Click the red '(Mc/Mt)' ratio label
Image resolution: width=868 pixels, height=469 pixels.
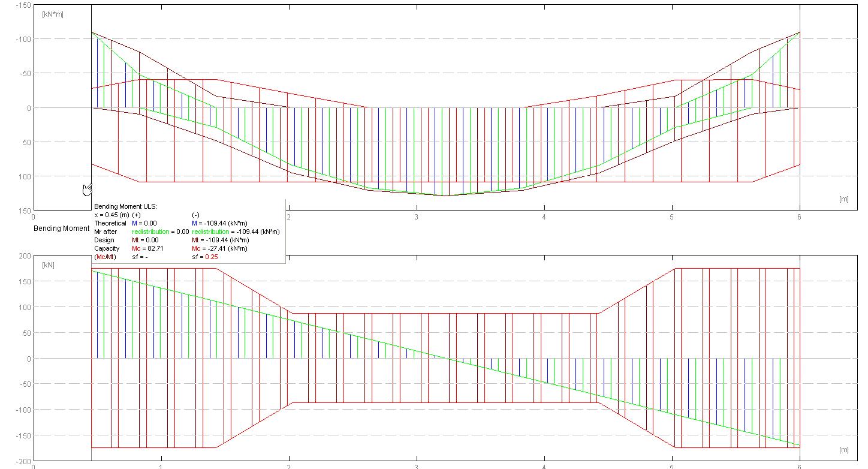click(106, 257)
